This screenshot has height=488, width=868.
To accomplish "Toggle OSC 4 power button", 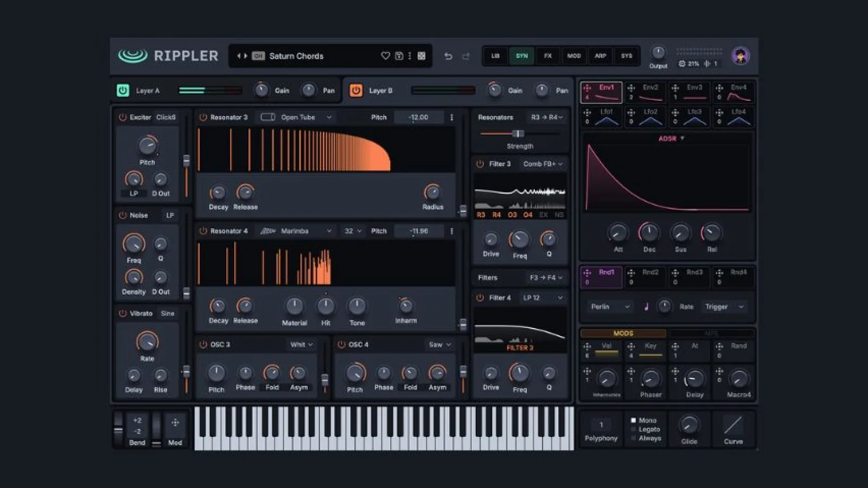I will tap(341, 344).
